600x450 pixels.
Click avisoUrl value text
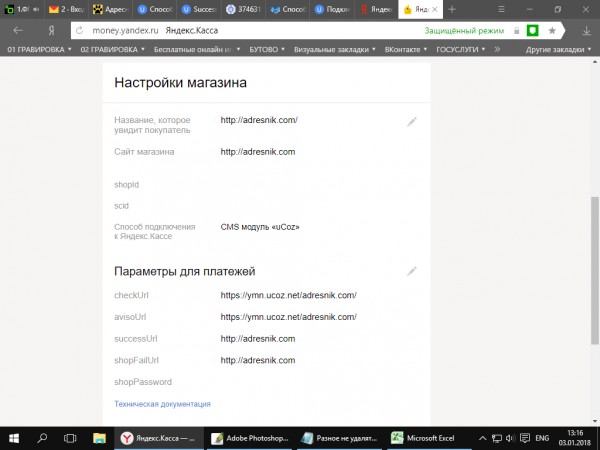pyautogui.click(x=289, y=317)
